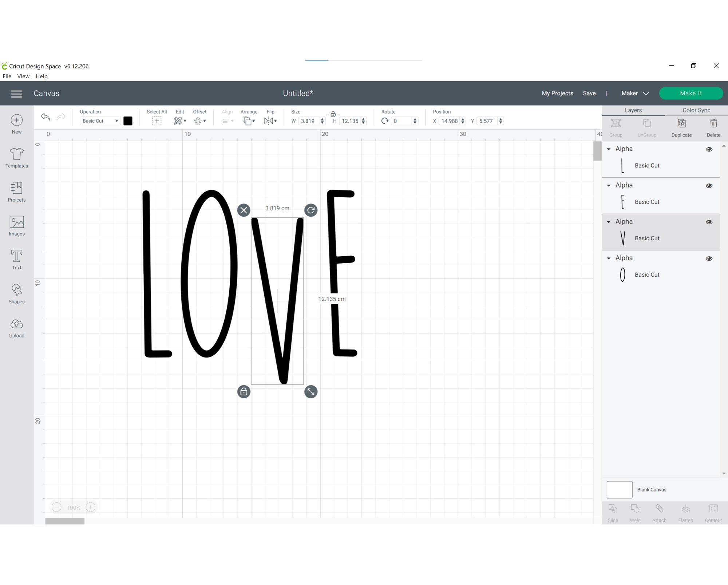Open the File menu

pos(7,76)
